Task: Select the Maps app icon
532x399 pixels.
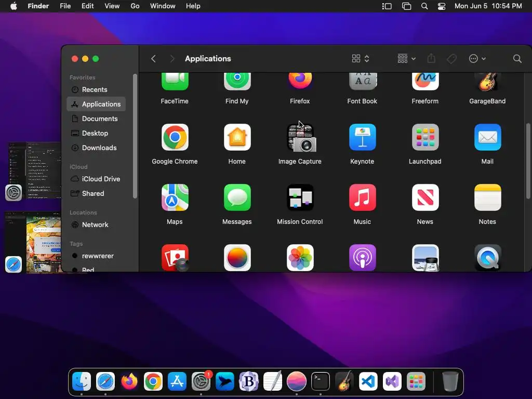Action: (175, 197)
